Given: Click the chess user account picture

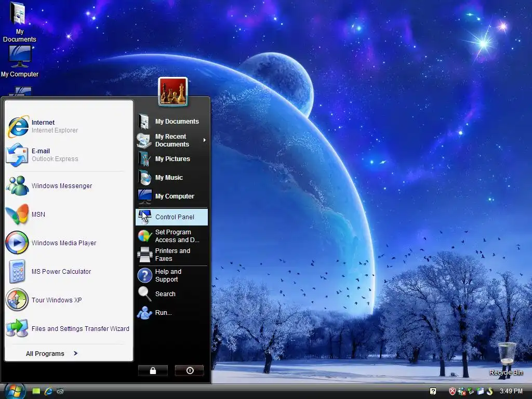Looking at the screenshot, I should tap(172, 91).
